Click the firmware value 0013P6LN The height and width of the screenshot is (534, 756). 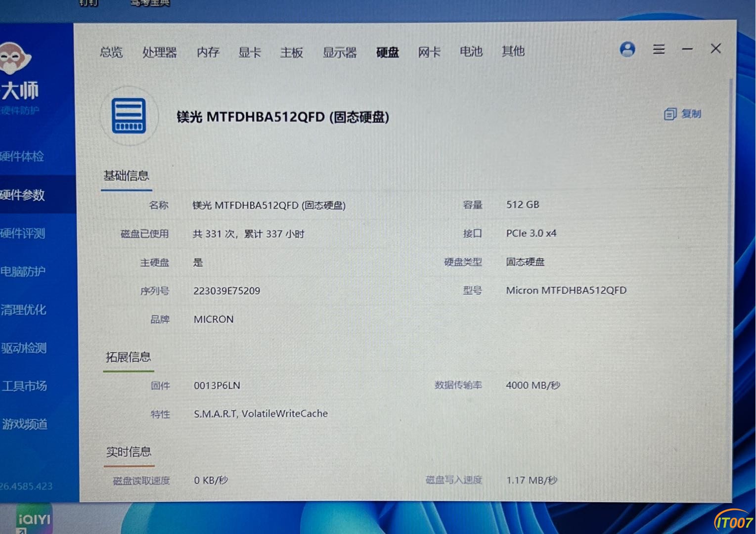coord(217,386)
